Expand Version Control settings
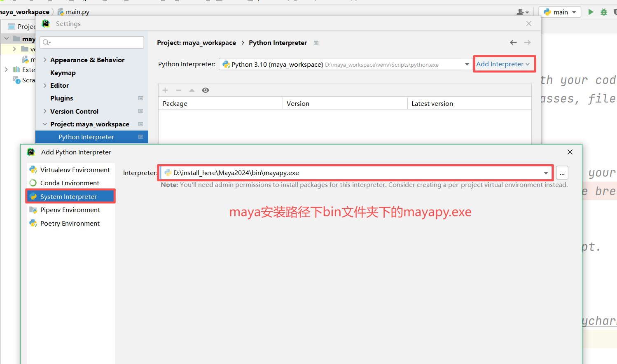This screenshot has width=617, height=364. point(45,111)
